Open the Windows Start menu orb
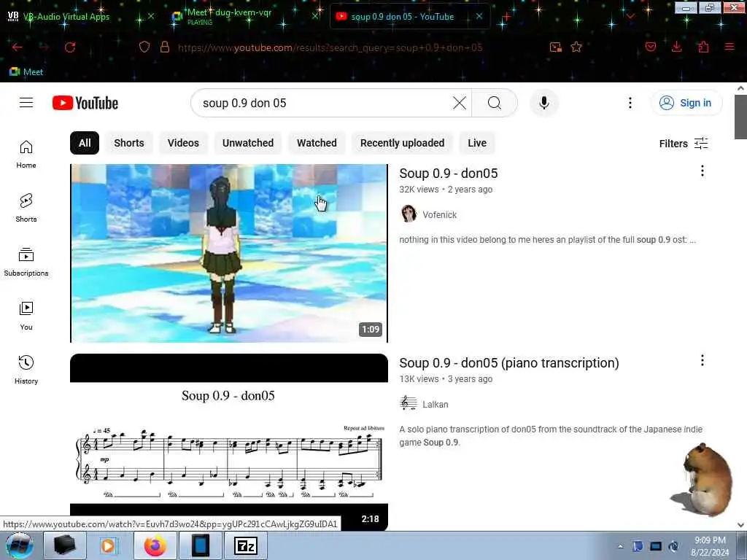The image size is (747, 560). [19, 545]
